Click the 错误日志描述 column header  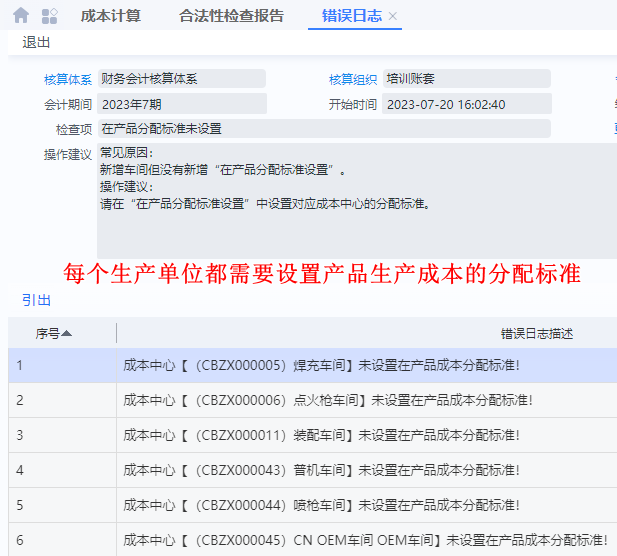(x=537, y=334)
